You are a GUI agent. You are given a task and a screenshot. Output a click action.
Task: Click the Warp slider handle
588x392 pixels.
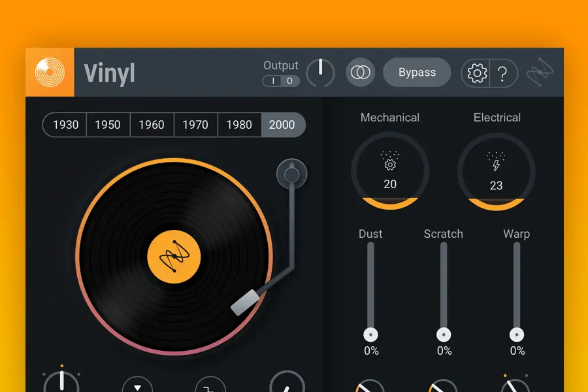pyautogui.click(x=517, y=335)
